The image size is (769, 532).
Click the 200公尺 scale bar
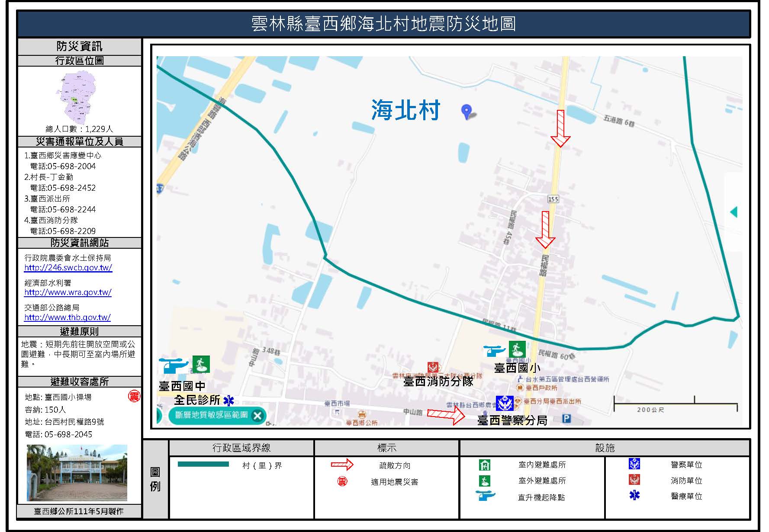(x=676, y=404)
